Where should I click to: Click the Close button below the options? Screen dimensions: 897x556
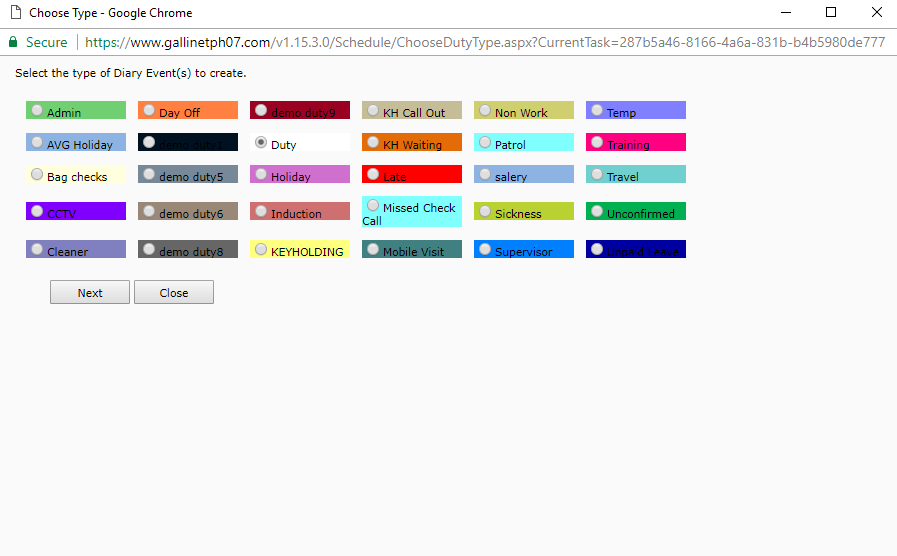174,293
